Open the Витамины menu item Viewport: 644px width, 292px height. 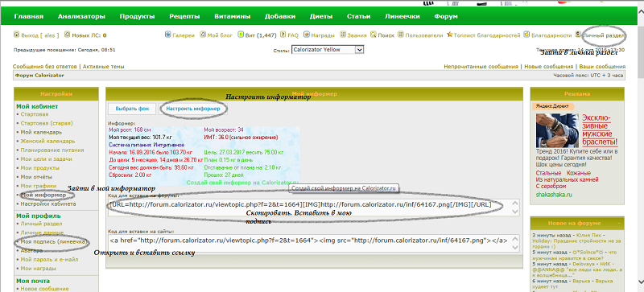click(233, 17)
